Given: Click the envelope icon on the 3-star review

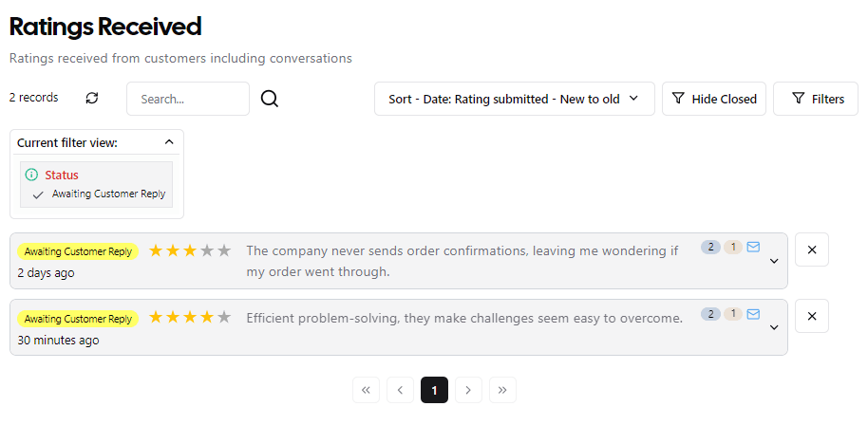Looking at the screenshot, I should [x=753, y=247].
